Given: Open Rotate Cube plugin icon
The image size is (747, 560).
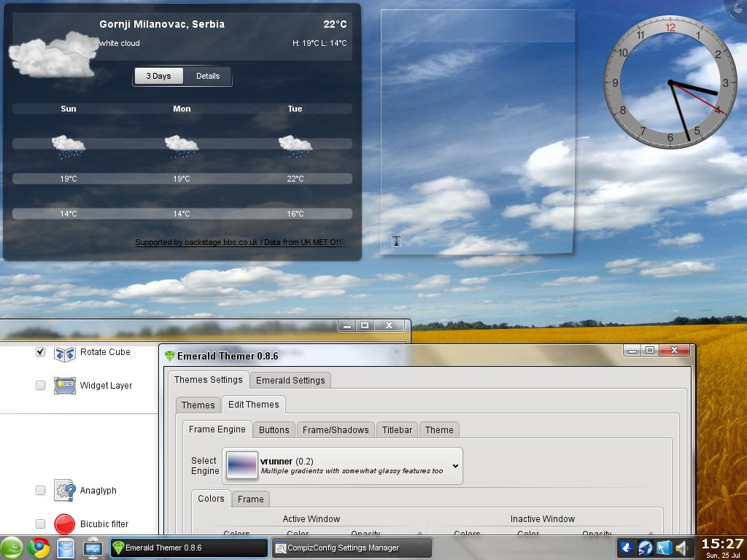Looking at the screenshot, I should click(64, 354).
